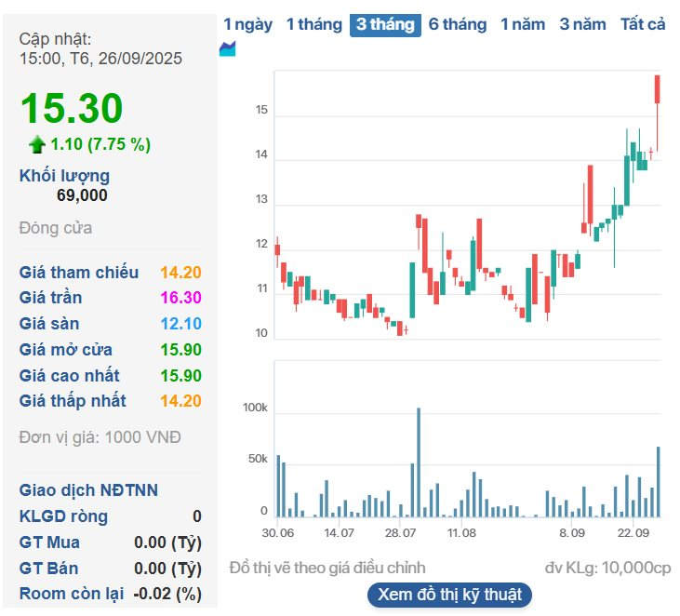Click the Giao dịch NĐTNN heading

(88, 490)
